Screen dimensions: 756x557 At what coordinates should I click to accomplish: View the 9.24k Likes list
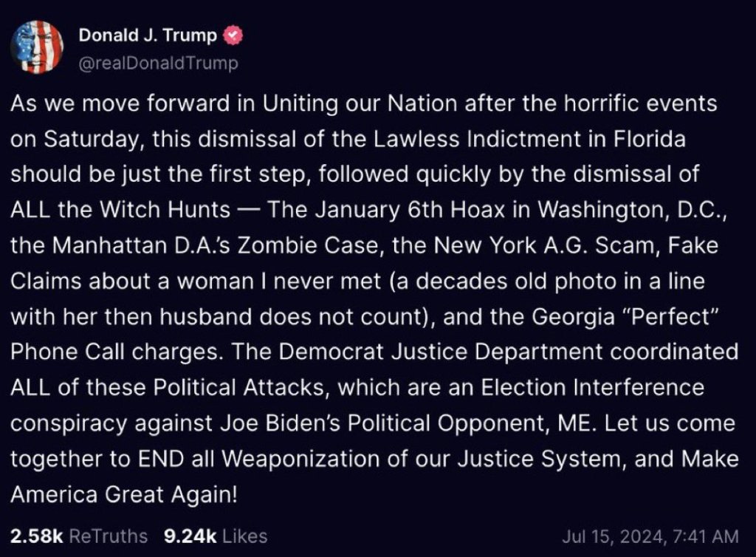click(x=216, y=536)
